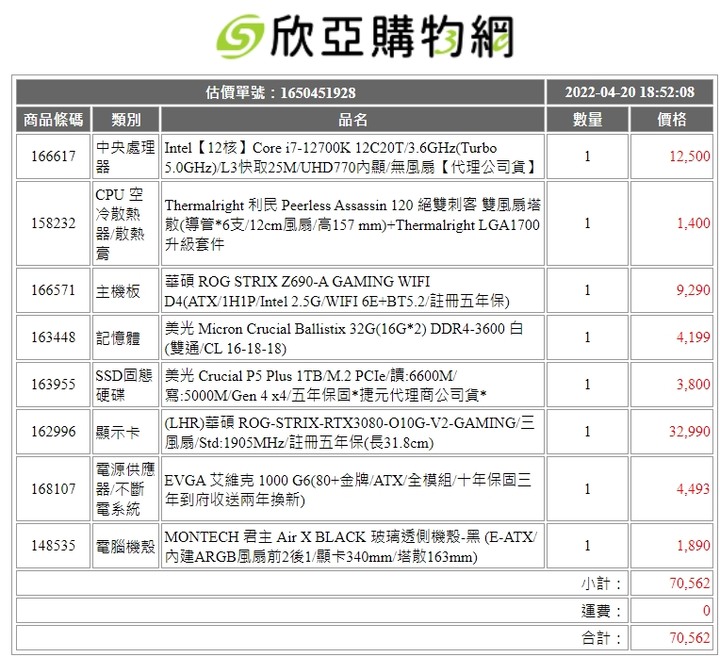Image resolution: width=720 pixels, height=657 pixels.
Task: Select the 電腦機殼 category cell
Action: 125,545
